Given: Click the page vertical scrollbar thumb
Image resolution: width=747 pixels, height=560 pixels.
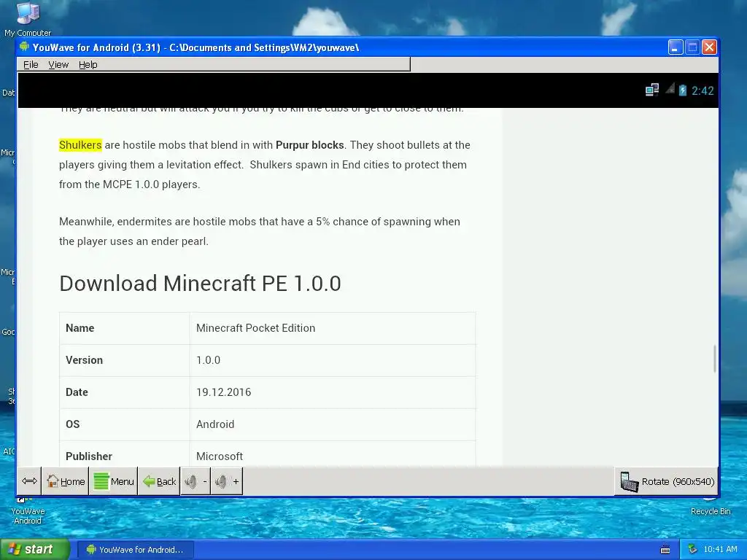Looking at the screenshot, I should click(x=715, y=359).
